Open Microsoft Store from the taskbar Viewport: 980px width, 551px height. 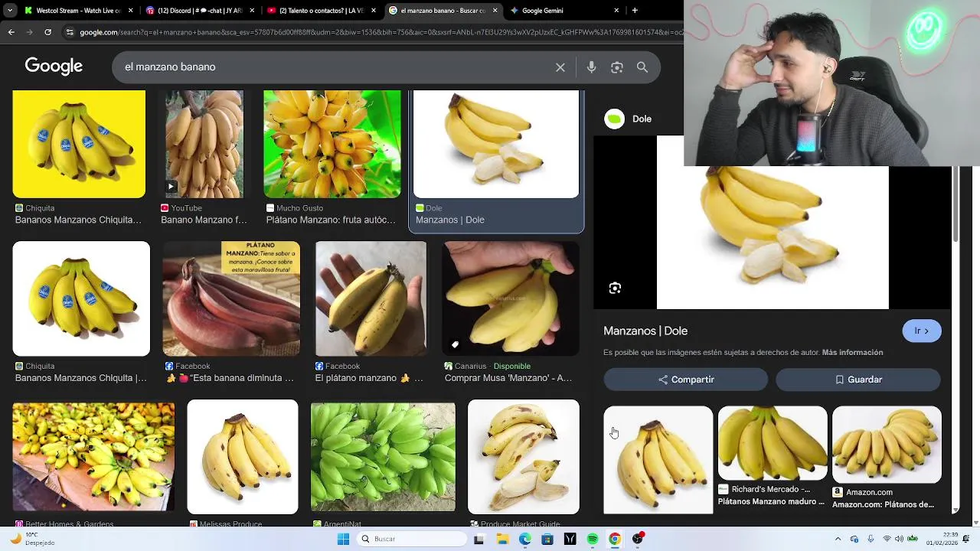tap(547, 539)
